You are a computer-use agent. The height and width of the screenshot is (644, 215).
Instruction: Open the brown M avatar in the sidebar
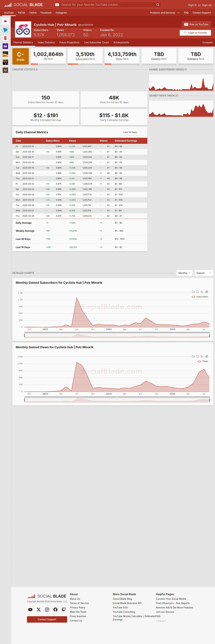tap(5, 70)
